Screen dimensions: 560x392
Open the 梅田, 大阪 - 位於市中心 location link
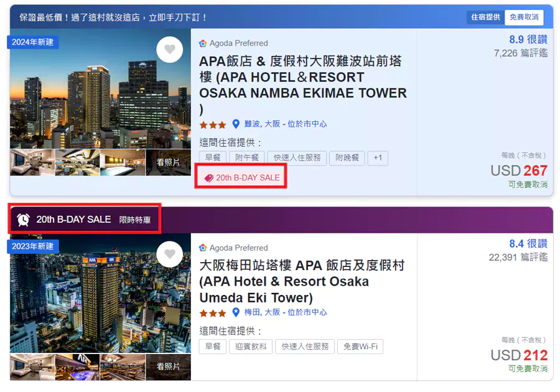tap(286, 312)
